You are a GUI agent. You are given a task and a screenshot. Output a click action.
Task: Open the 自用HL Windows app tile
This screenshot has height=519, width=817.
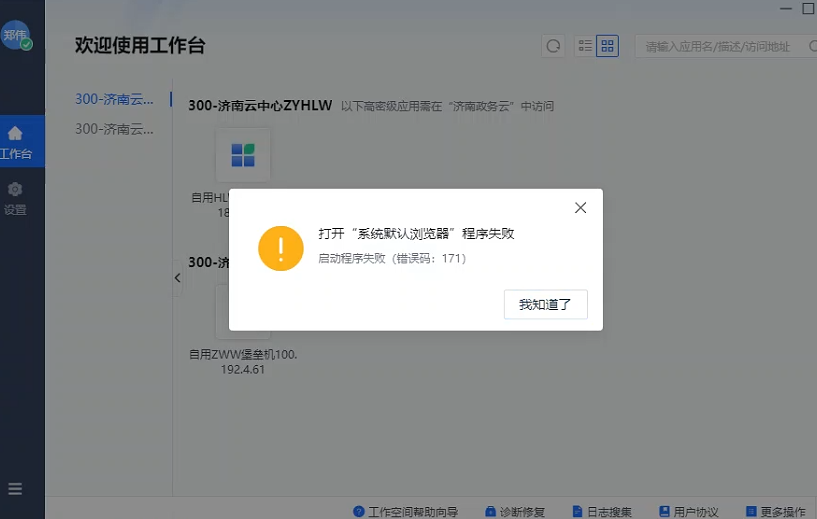point(243,155)
